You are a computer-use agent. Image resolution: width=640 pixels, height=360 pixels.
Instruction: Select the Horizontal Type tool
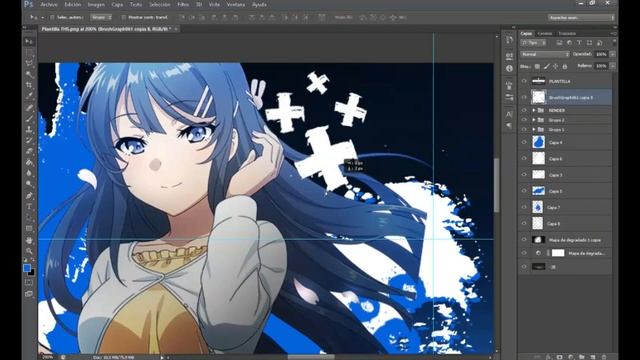pyautogui.click(x=29, y=207)
